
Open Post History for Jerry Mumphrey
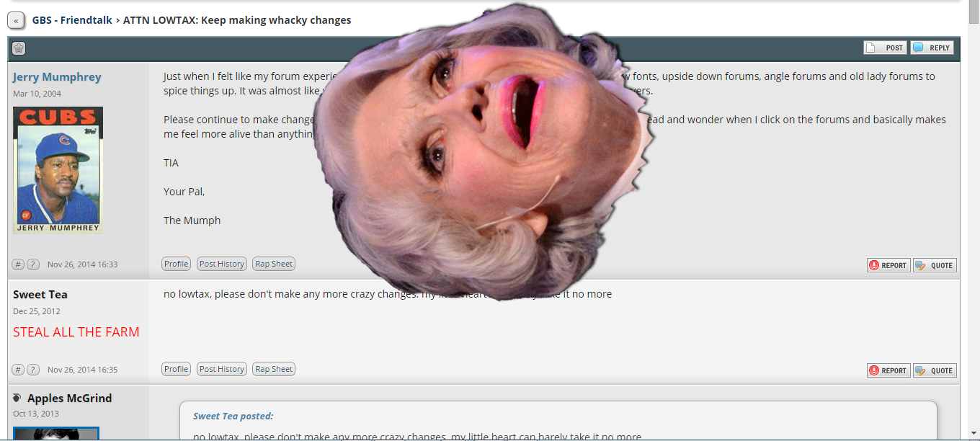(222, 264)
